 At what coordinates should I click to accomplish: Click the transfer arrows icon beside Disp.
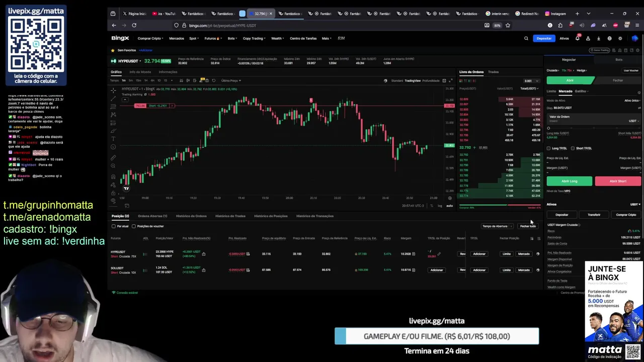point(639,108)
